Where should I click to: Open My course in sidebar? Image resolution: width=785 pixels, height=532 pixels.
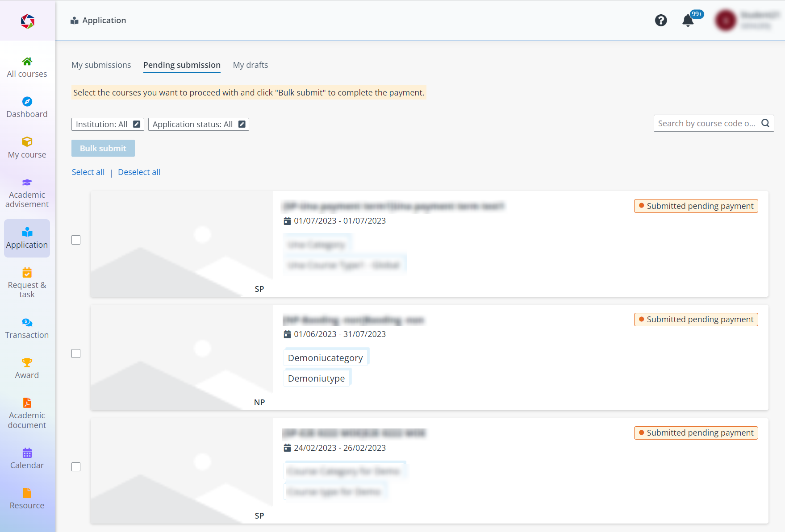click(x=27, y=148)
